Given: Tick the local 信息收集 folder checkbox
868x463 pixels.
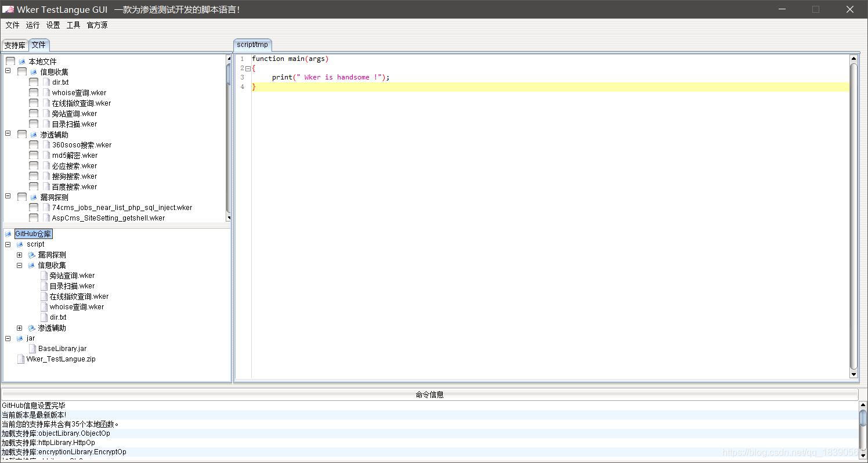Looking at the screenshot, I should click(22, 71).
